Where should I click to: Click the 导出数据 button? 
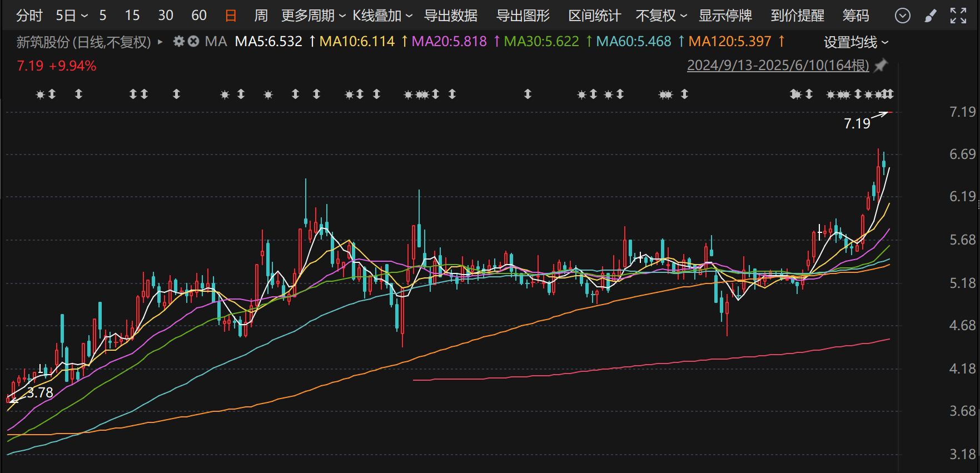(x=451, y=16)
